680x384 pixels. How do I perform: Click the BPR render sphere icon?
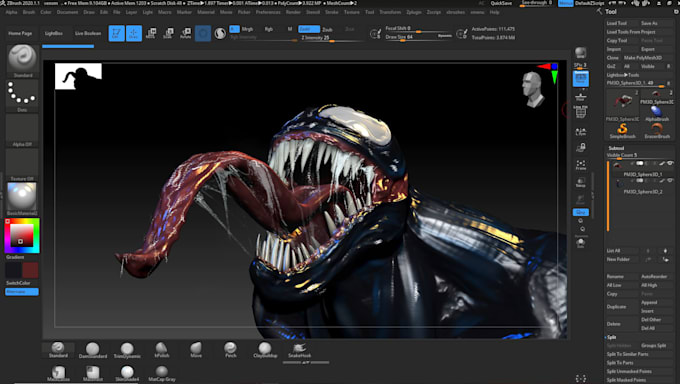[580, 53]
